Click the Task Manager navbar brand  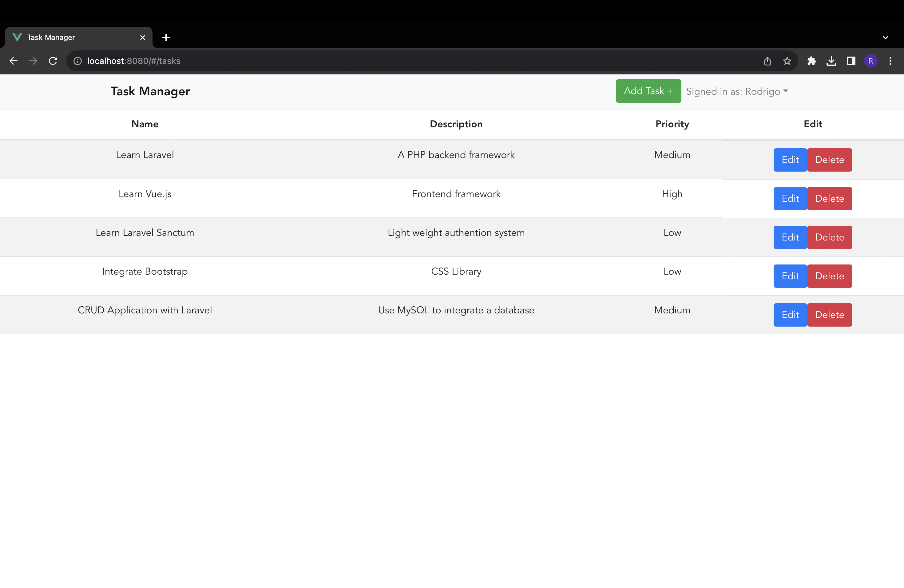click(x=150, y=92)
